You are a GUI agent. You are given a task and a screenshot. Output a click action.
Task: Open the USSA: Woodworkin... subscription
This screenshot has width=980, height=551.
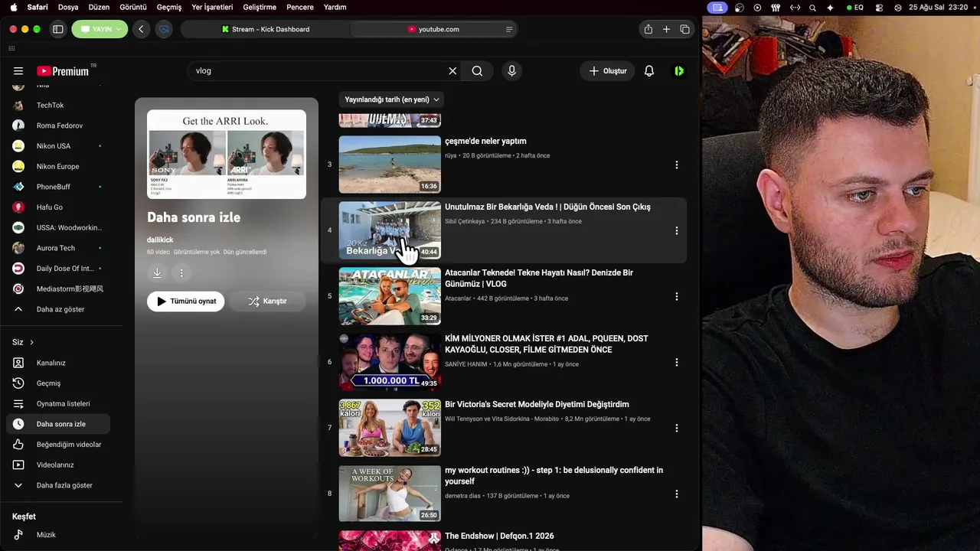click(58, 227)
